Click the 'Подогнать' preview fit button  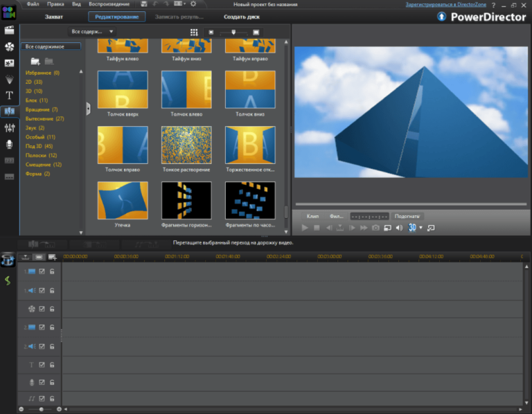coord(407,216)
